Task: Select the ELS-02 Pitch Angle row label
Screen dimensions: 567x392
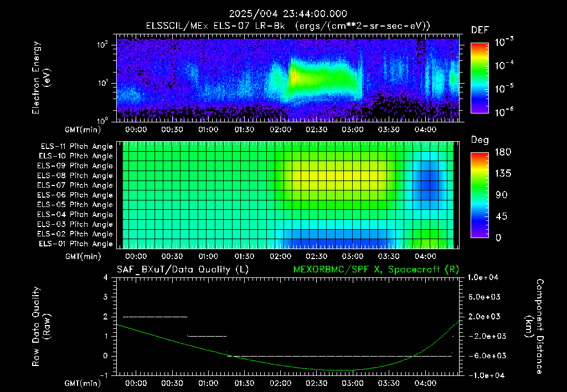Action: click(75, 234)
